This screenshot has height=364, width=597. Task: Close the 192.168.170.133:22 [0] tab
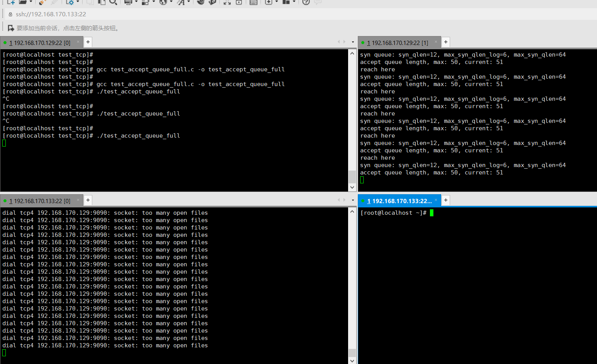point(78,200)
